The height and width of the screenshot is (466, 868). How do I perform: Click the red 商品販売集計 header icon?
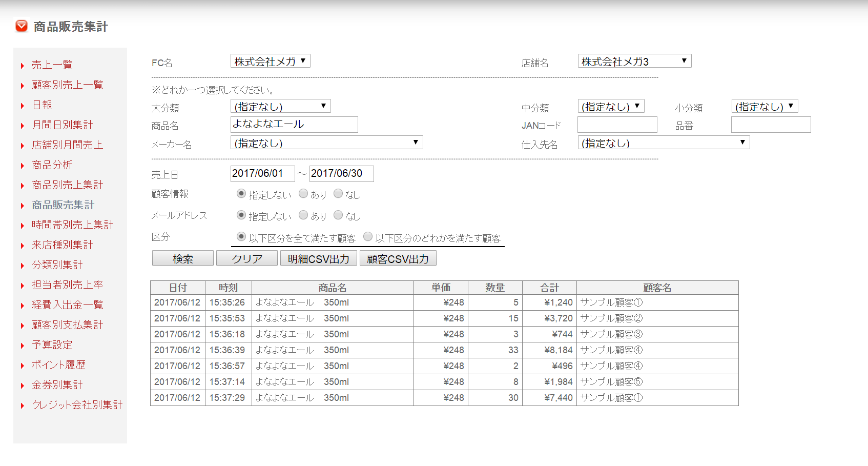[22, 26]
